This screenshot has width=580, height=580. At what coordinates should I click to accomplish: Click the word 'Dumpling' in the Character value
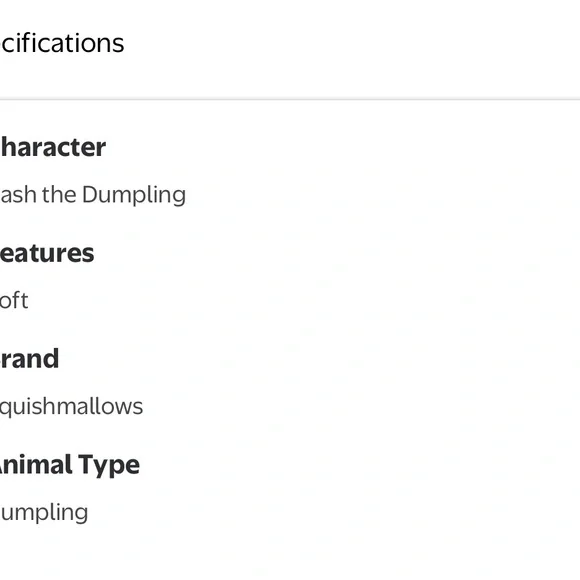(x=134, y=195)
